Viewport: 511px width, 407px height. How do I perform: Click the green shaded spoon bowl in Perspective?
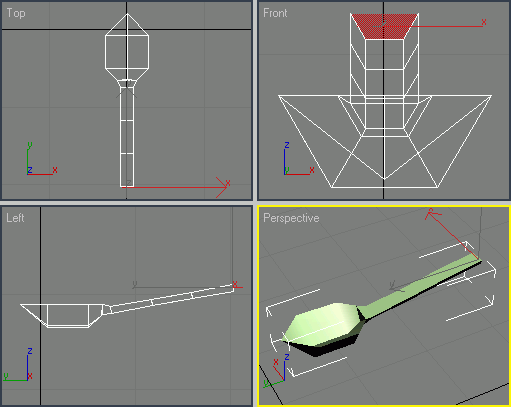coord(323,327)
